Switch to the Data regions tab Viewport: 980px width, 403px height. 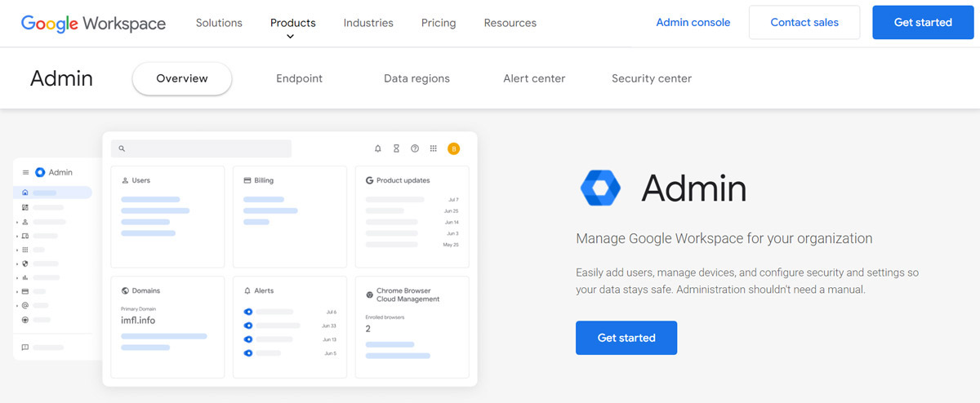[416, 78]
